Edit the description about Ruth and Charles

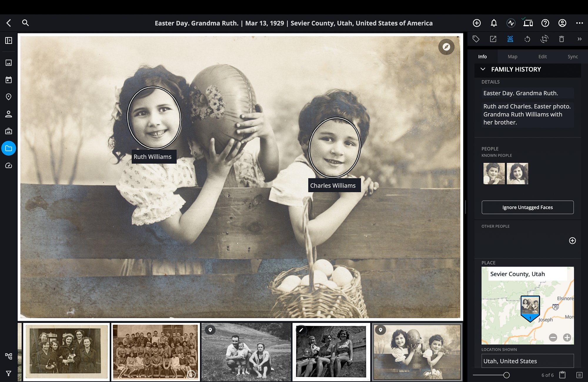528,114
